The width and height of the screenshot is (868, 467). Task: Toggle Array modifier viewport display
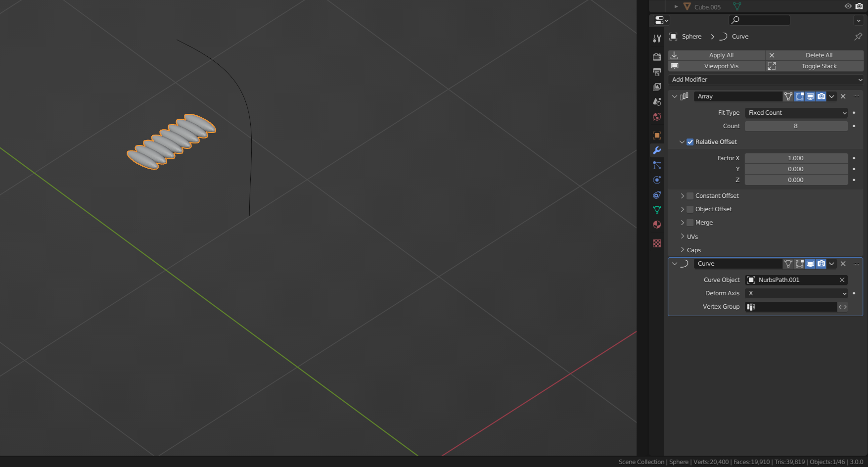click(810, 96)
